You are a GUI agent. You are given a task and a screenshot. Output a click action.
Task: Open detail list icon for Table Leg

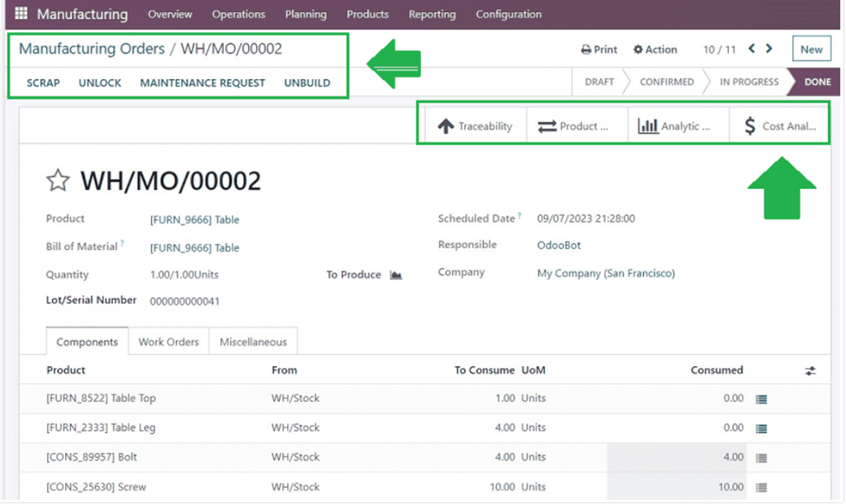click(762, 429)
